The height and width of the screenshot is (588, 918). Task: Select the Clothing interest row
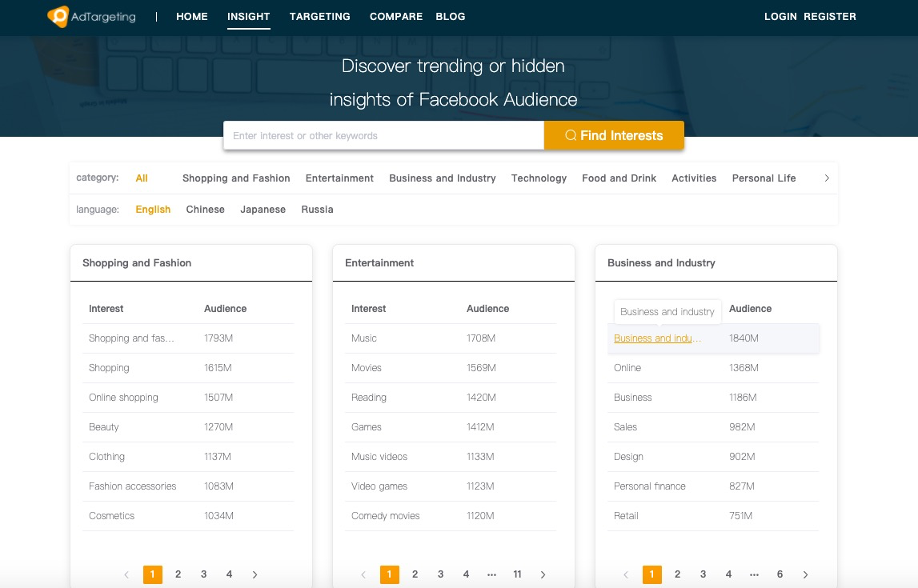[188, 457]
